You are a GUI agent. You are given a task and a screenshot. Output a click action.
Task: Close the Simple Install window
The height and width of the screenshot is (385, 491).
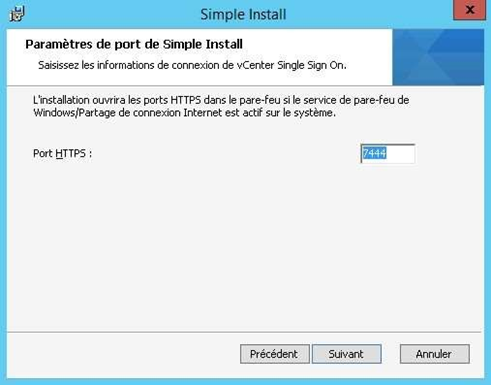pyautogui.click(x=469, y=10)
